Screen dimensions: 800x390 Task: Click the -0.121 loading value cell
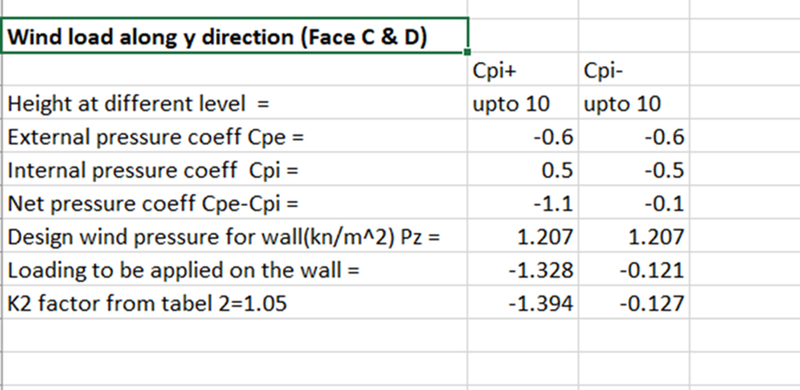634,269
